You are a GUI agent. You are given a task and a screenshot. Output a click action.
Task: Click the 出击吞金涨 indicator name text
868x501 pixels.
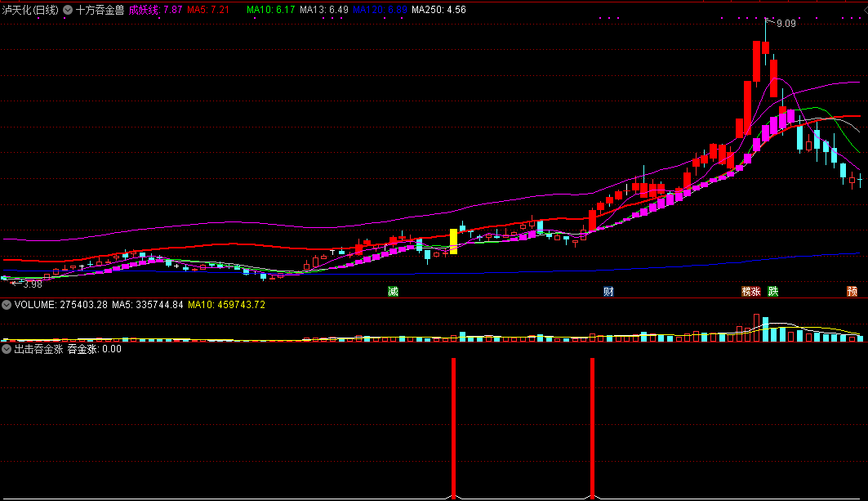[38, 349]
